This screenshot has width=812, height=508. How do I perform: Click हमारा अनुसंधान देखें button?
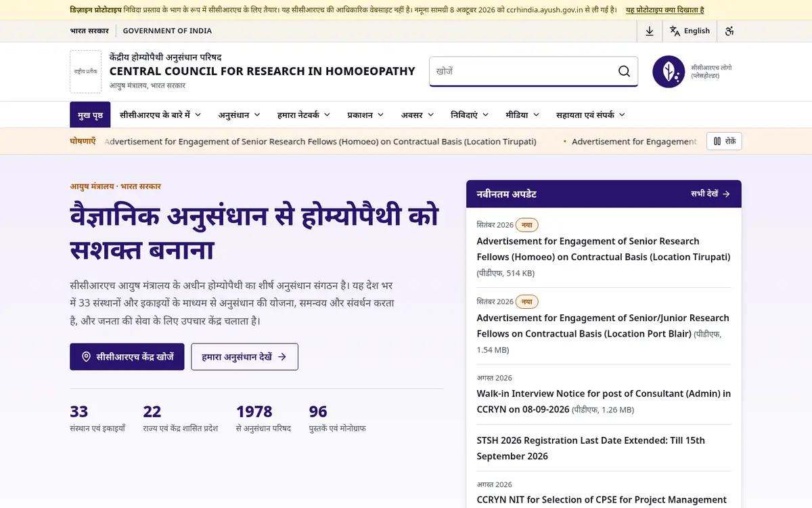tap(244, 357)
